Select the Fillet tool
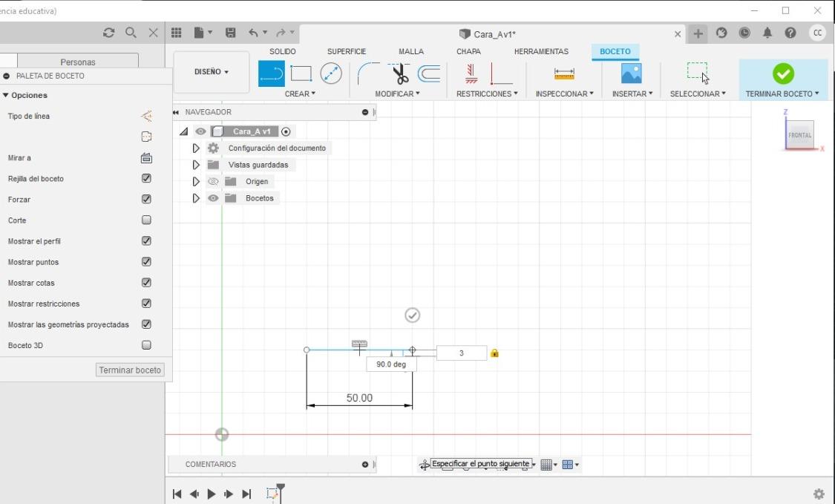 pyautogui.click(x=368, y=73)
